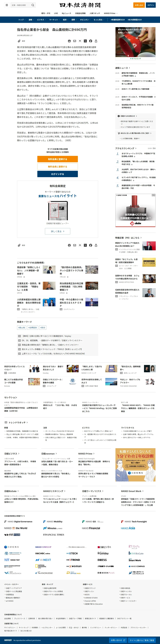This screenshot has height=644, width=160.
Task: Open the 日経xwoman section heading
Action: (49, 454)
